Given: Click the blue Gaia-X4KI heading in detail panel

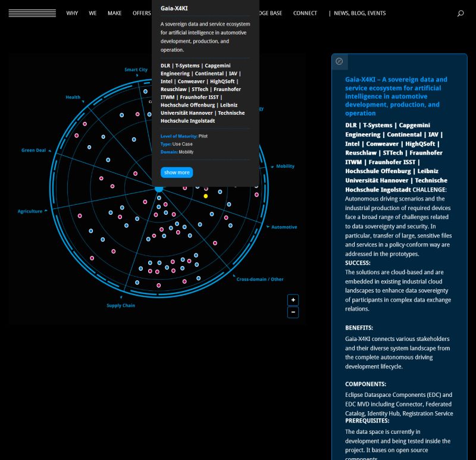Looking at the screenshot, I should point(396,96).
